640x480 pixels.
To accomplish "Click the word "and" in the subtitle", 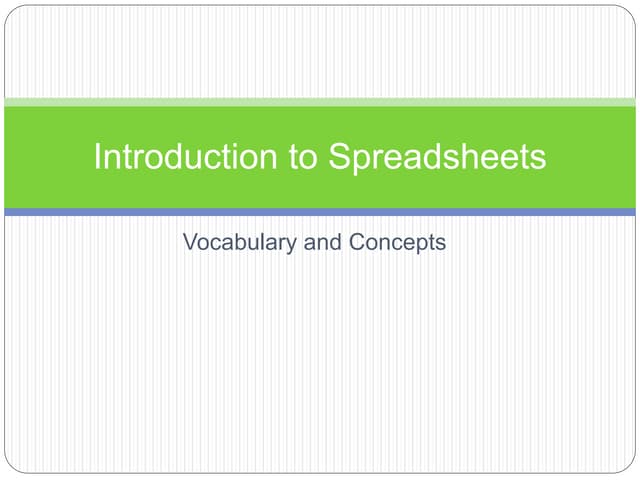I will coord(323,242).
